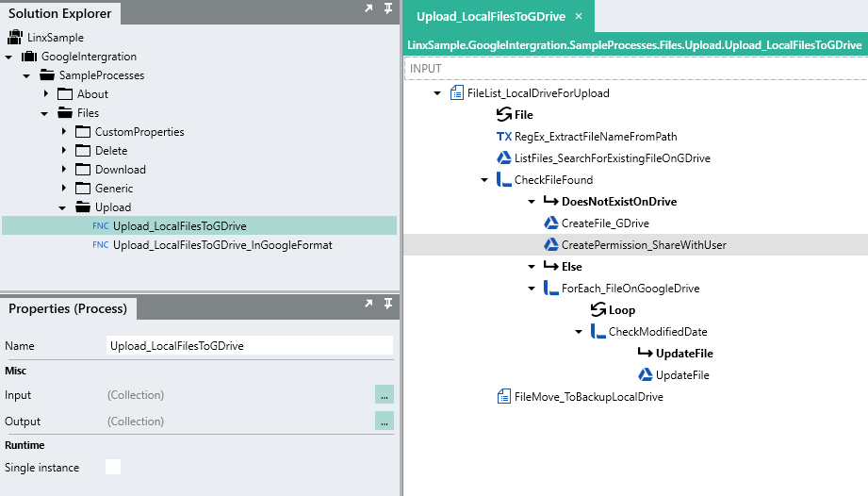The image size is (868, 496).
Task: Select Upload_LocalFilesToGDrive in Solution Explorer
Action: pos(199,226)
